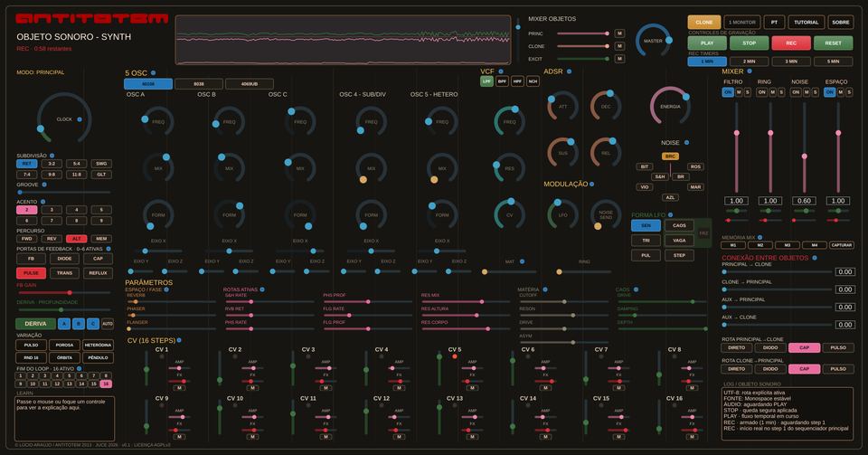The height and width of the screenshot is (455, 868).
Task: Click the ENERGIA knob
Action: (x=670, y=106)
